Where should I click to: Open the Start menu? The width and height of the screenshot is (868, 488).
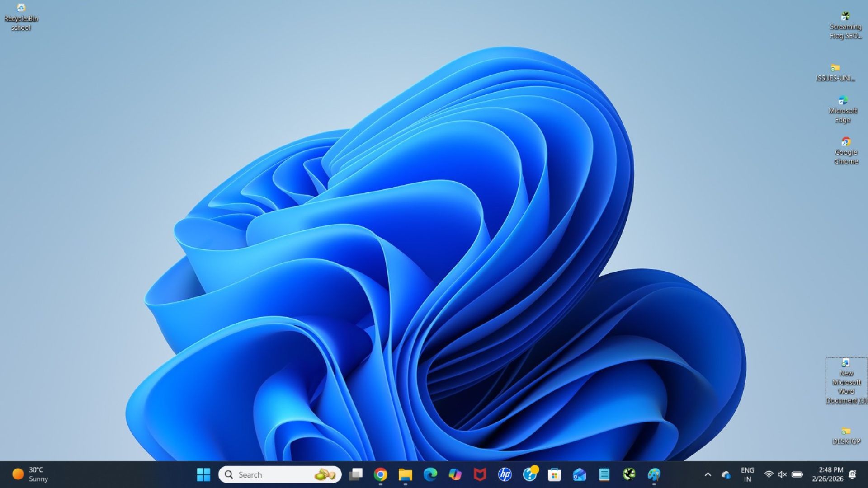pyautogui.click(x=203, y=474)
